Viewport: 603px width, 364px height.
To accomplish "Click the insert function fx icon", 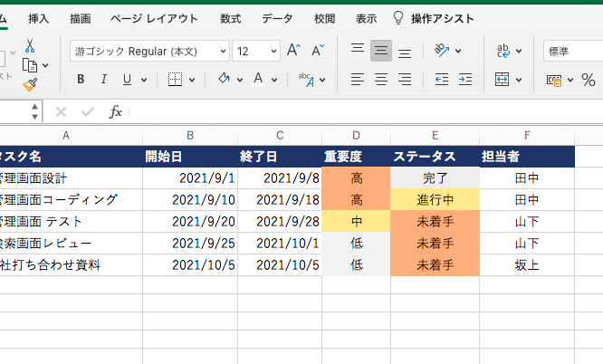I will (115, 111).
